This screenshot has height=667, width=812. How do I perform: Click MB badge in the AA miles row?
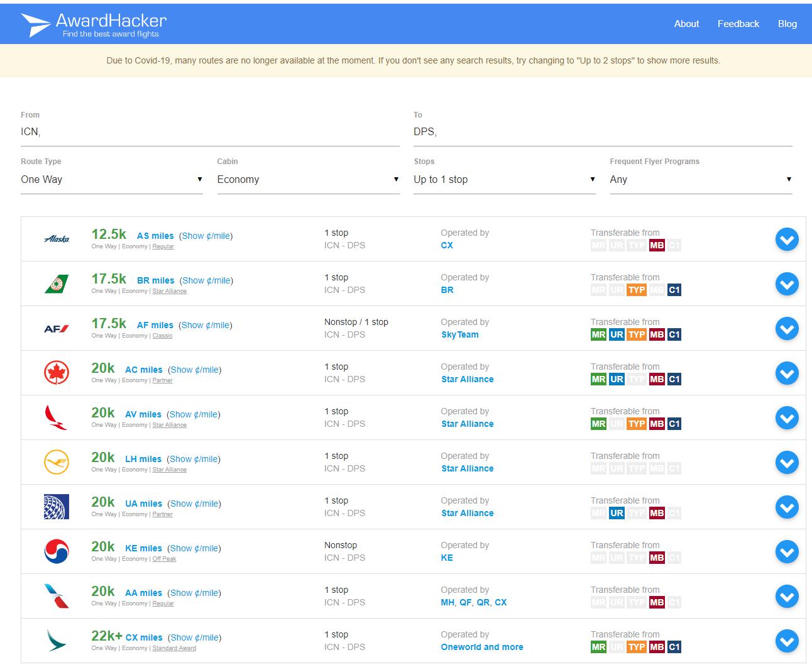coord(657,602)
